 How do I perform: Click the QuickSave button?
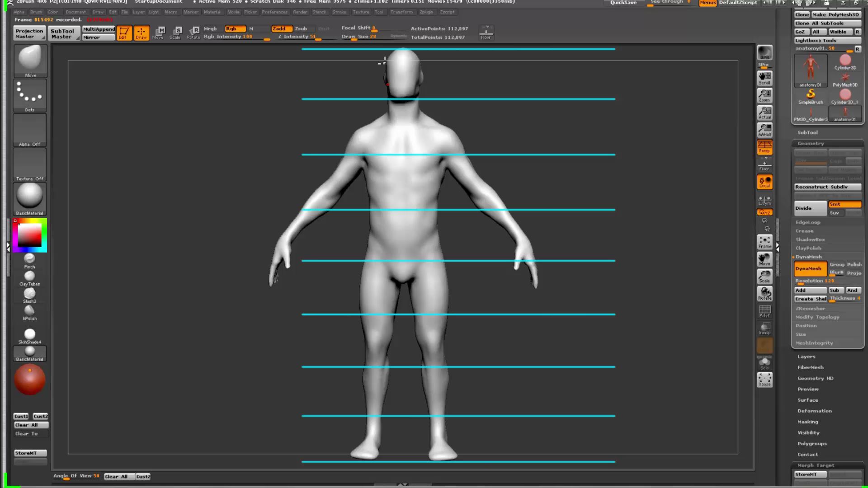[x=623, y=3]
